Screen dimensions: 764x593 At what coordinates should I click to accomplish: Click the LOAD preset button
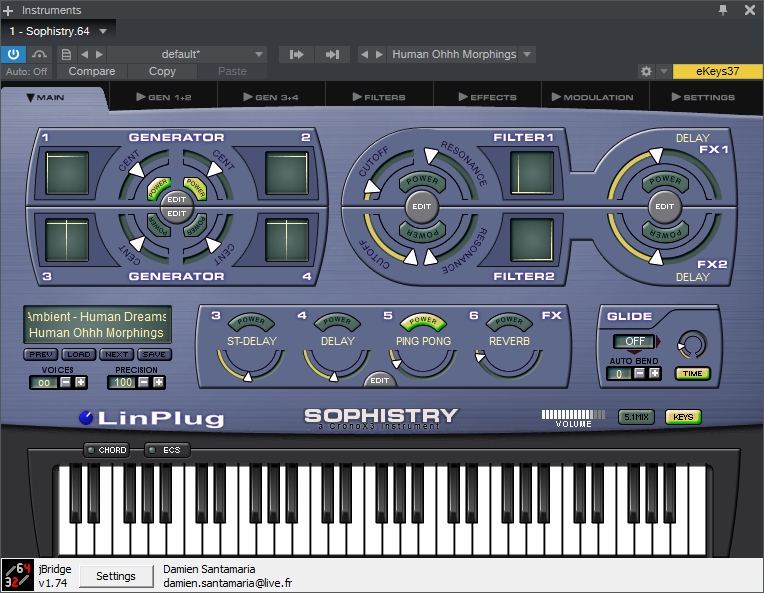(x=78, y=354)
